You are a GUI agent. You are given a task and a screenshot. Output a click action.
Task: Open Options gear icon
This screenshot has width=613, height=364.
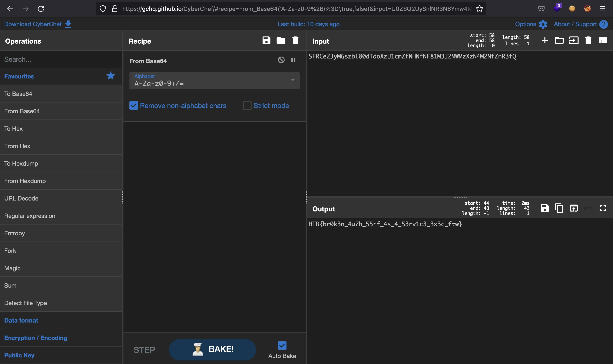pyautogui.click(x=543, y=24)
